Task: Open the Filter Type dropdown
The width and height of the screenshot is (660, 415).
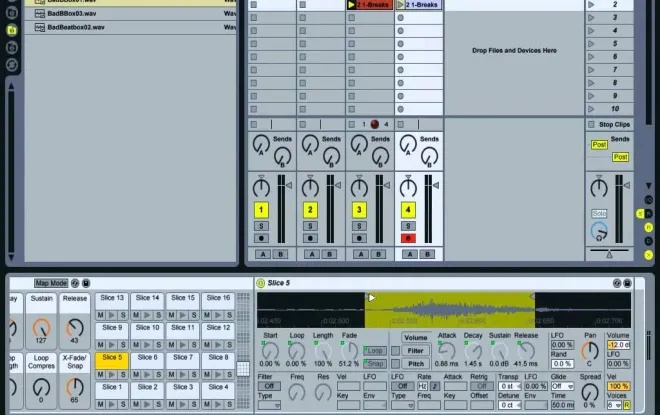Action: [269, 405]
